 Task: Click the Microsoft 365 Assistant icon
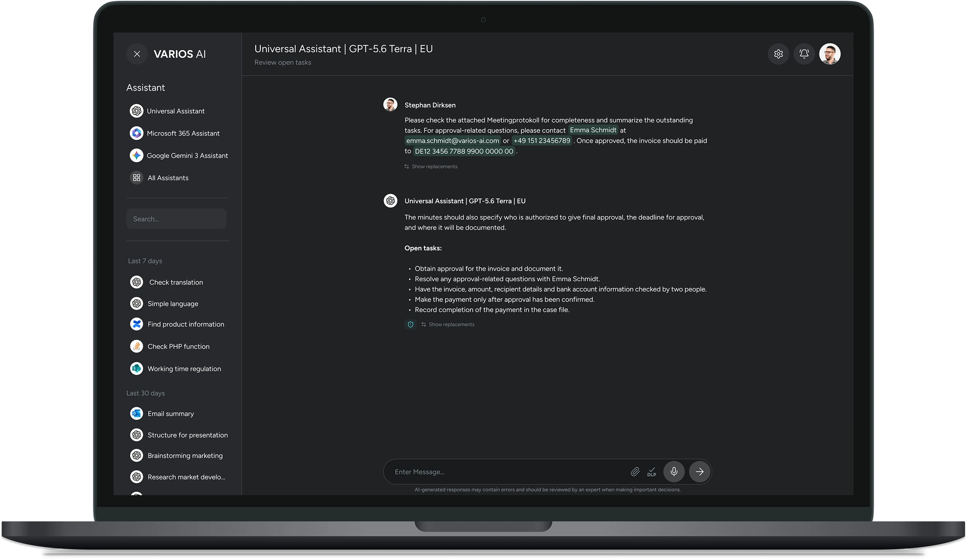coord(137,133)
